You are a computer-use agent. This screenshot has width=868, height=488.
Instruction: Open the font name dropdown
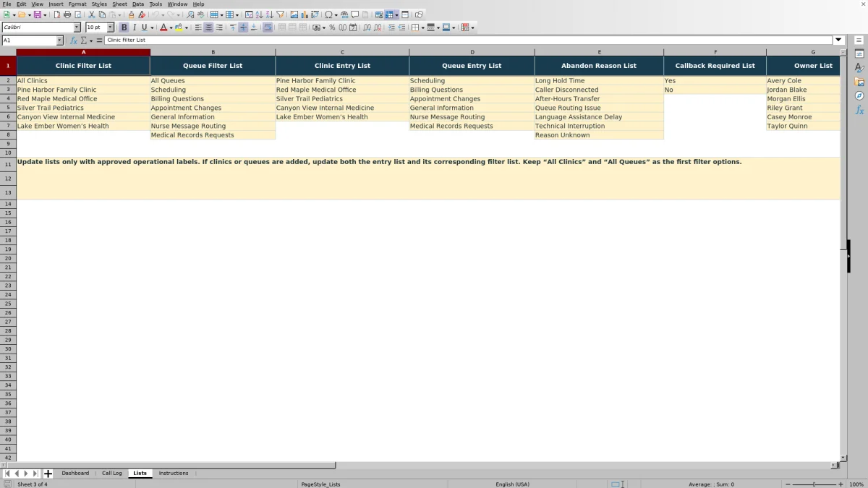click(x=77, y=27)
